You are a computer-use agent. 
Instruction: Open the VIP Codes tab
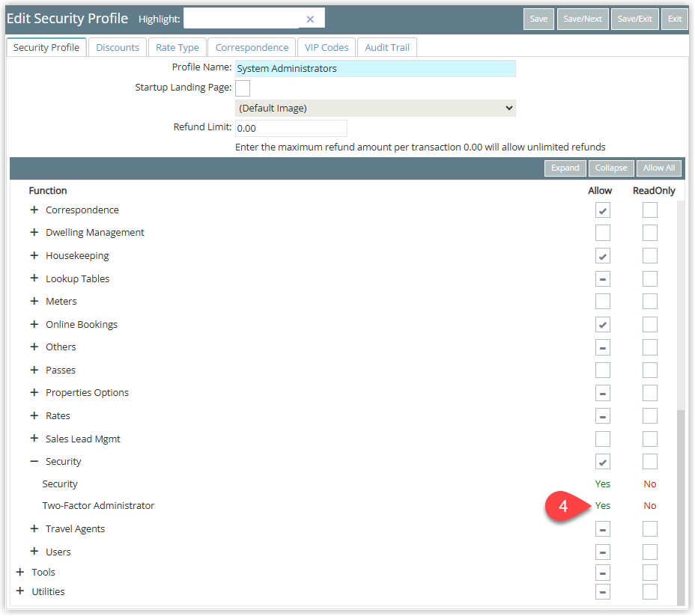click(327, 47)
